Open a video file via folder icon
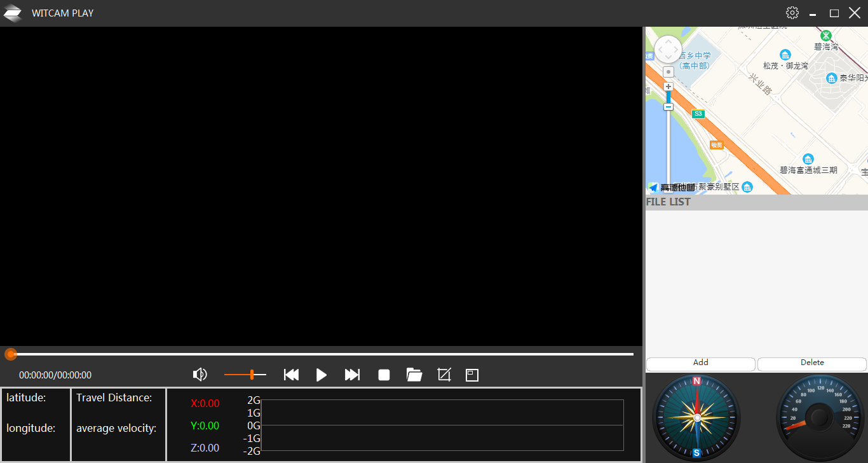Screen dimensions: 868x463 click(414, 375)
